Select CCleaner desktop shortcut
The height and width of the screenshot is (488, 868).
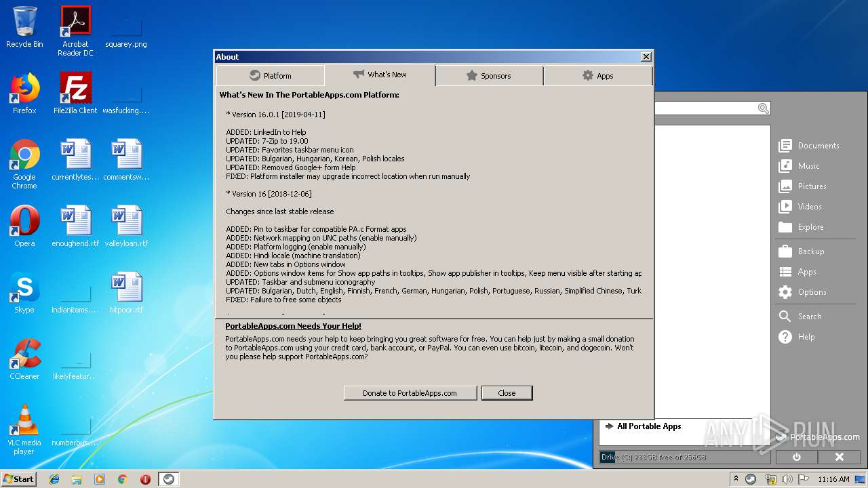[x=24, y=359]
